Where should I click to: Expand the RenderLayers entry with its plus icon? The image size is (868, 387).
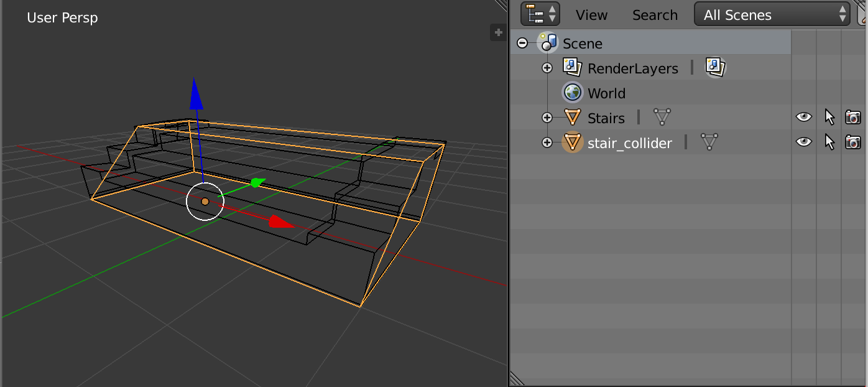click(547, 67)
